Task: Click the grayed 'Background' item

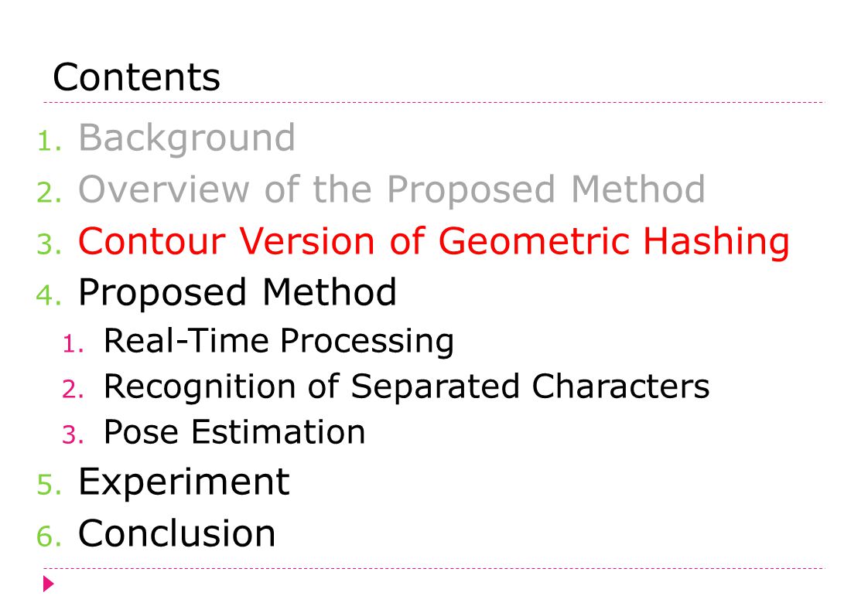Action: (x=186, y=138)
